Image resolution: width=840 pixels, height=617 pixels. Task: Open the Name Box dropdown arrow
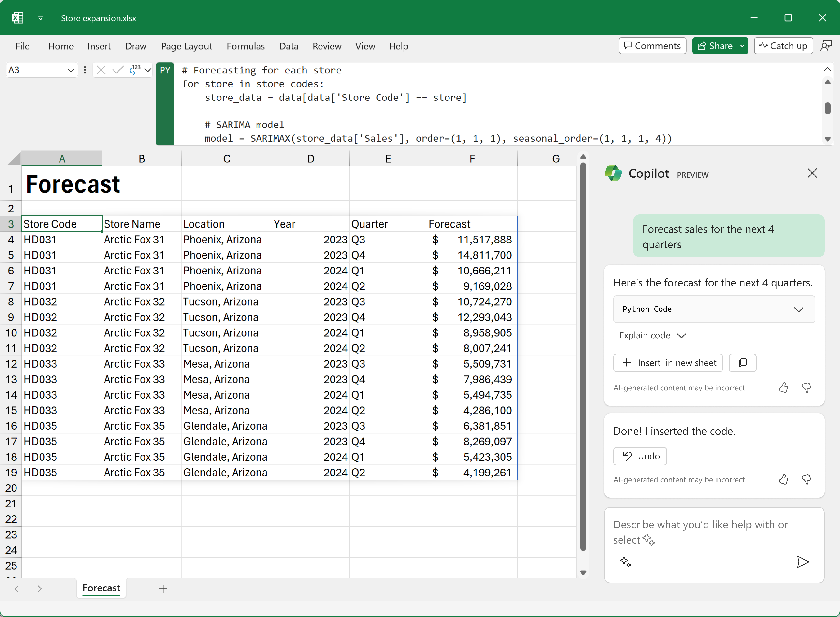(71, 70)
